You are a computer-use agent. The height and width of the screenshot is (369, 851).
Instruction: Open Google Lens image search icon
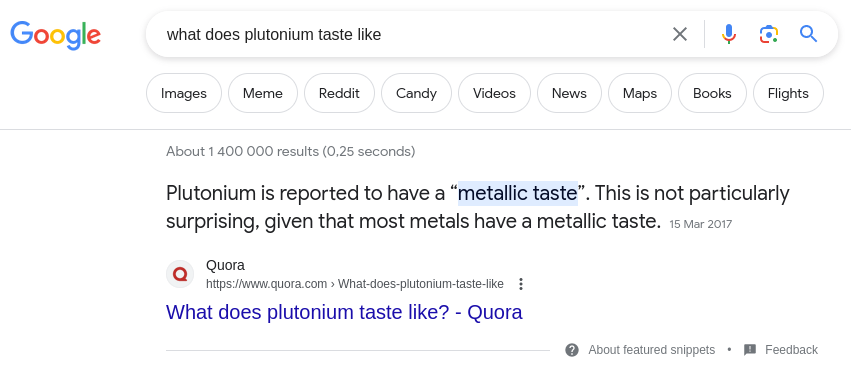[769, 34]
